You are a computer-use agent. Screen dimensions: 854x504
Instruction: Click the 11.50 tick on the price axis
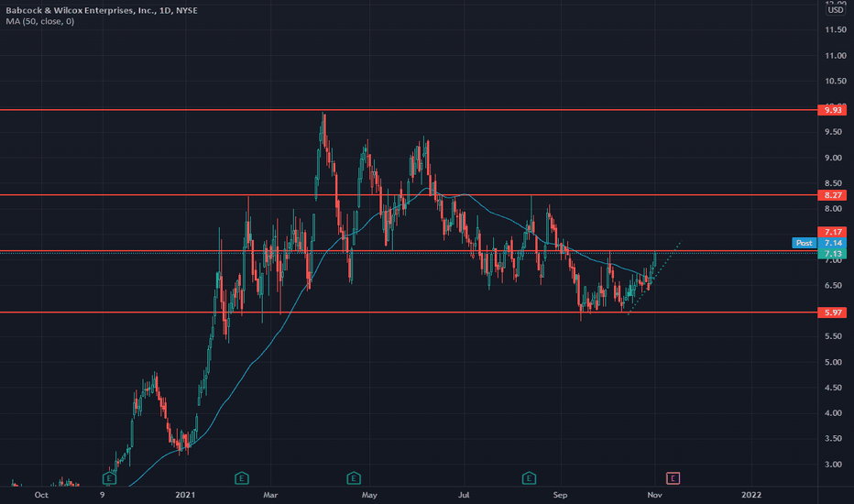click(836, 30)
